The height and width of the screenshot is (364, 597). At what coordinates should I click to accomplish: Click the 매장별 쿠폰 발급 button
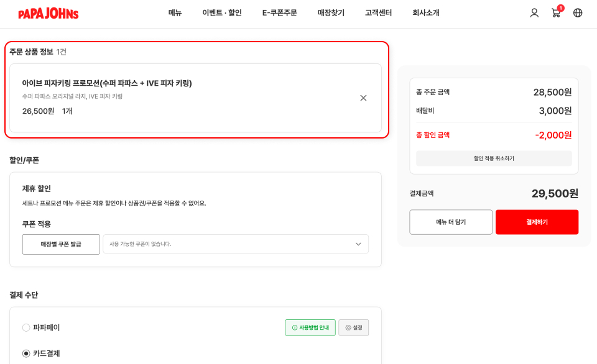[x=61, y=244]
